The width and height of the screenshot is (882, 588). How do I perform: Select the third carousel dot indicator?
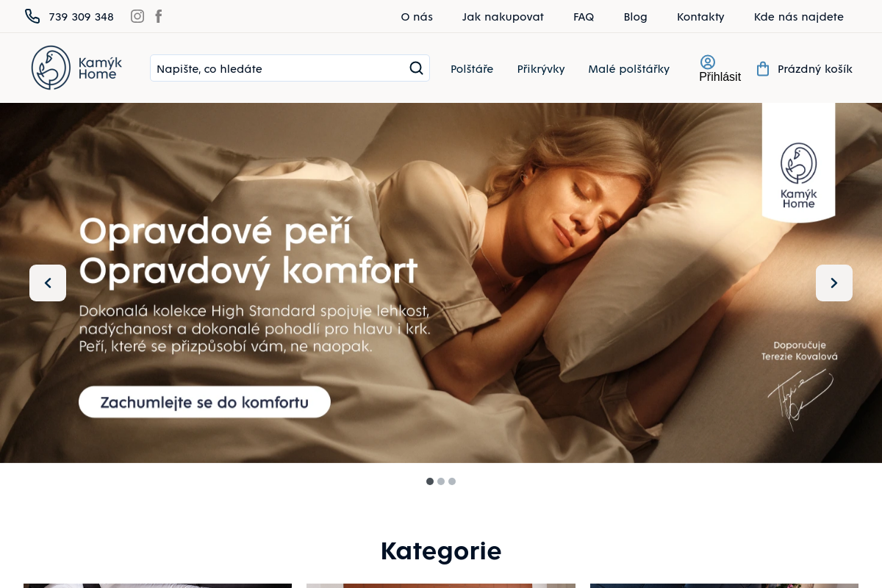tap(452, 481)
